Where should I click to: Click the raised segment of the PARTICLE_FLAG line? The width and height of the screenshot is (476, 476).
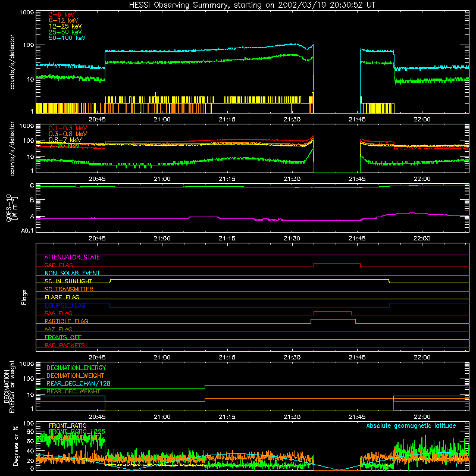333,320
